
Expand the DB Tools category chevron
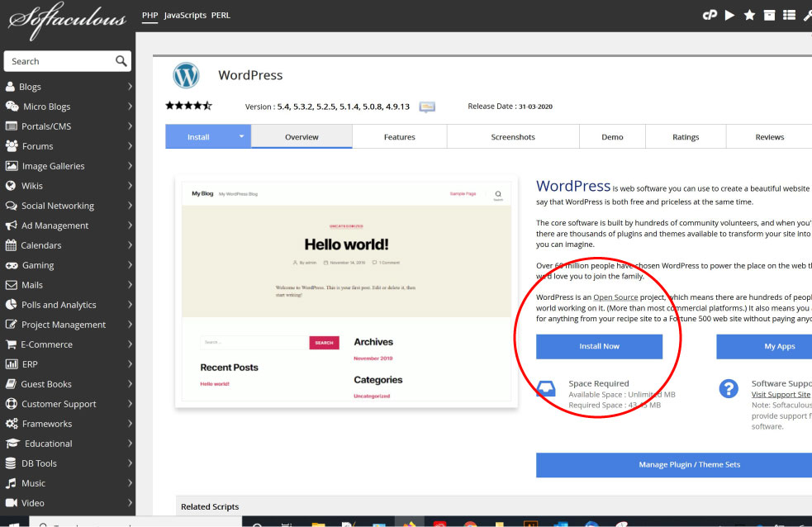tap(130, 463)
